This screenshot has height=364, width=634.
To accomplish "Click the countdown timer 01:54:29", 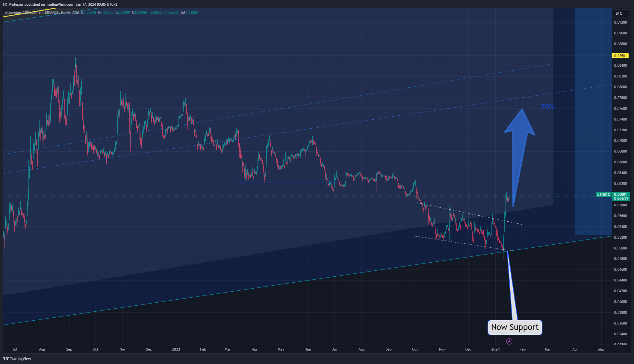I will 621,199.
